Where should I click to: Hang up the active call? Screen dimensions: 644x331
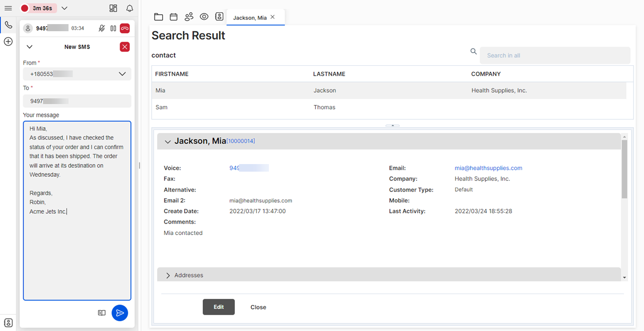click(125, 28)
